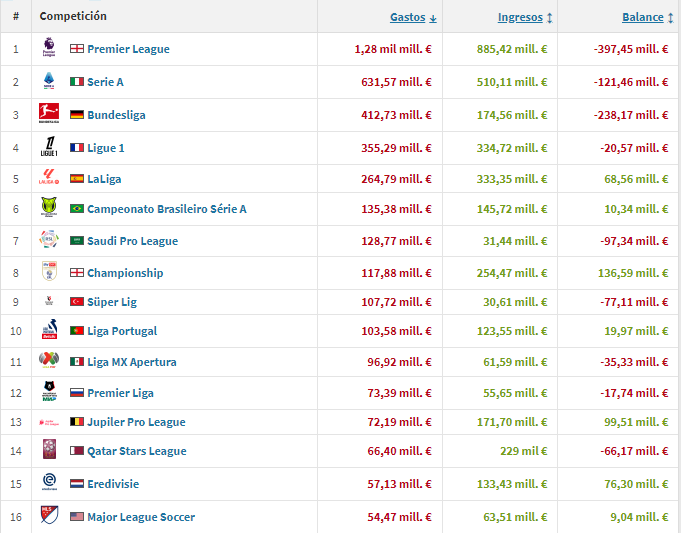Click the Italy flag beside Serie A
The width and height of the screenshot is (681, 533).
click(77, 82)
